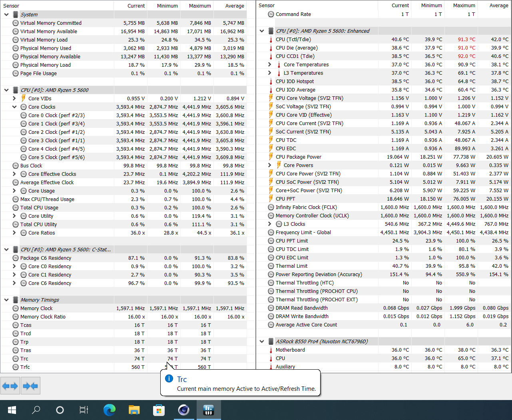
Task: Select the Average Active Core Count row
Action: [x=384, y=324]
